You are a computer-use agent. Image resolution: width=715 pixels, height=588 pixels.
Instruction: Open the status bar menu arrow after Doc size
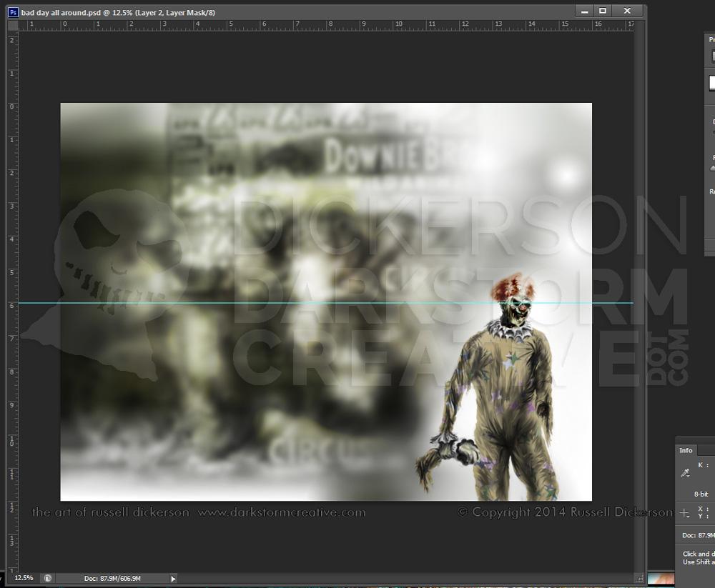[173, 579]
